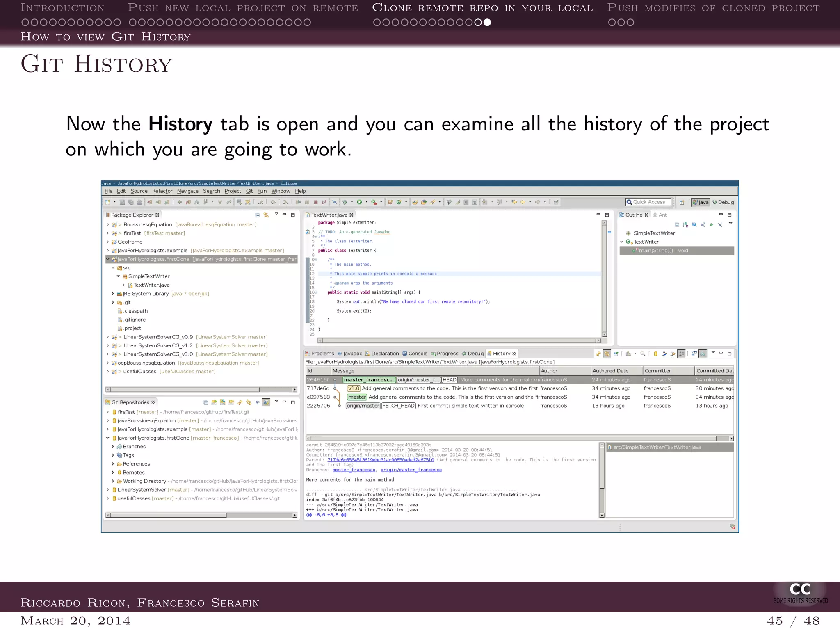This screenshot has height=630, width=840.
Task: Toggle Compare Mode in History toolbar
Action: [694, 354]
